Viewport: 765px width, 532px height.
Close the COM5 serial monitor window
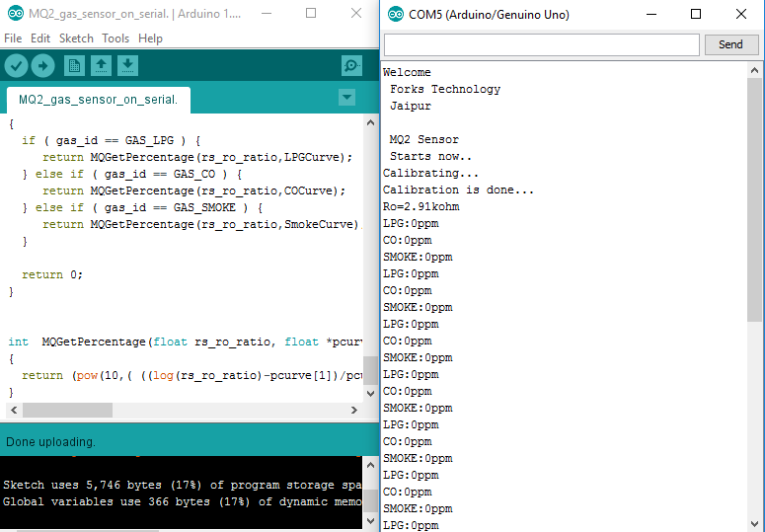[741, 14]
